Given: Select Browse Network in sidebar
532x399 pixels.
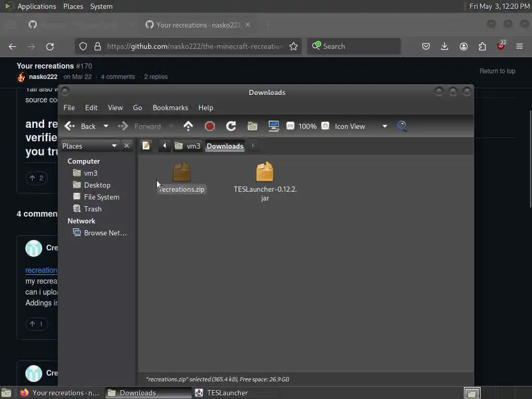Looking at the screenshot, I should pyautogui.click(x=100, y=233).
